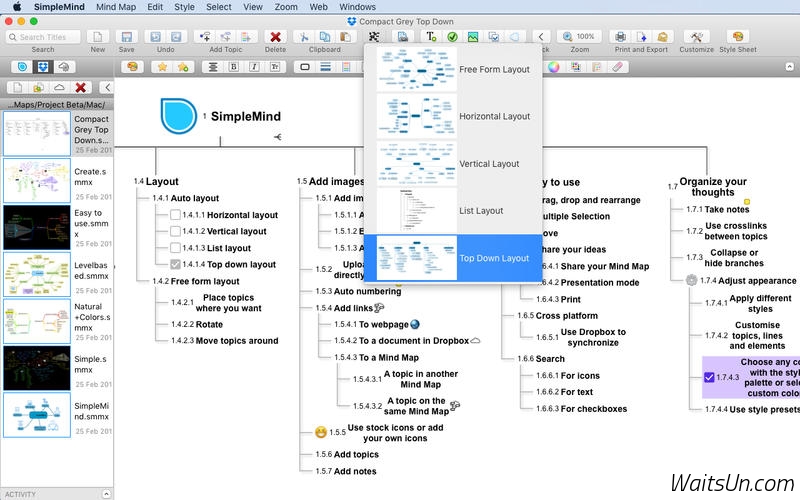The image size is (800, 500).
Task: Click the text label T icon
Action: pos(431,37)
